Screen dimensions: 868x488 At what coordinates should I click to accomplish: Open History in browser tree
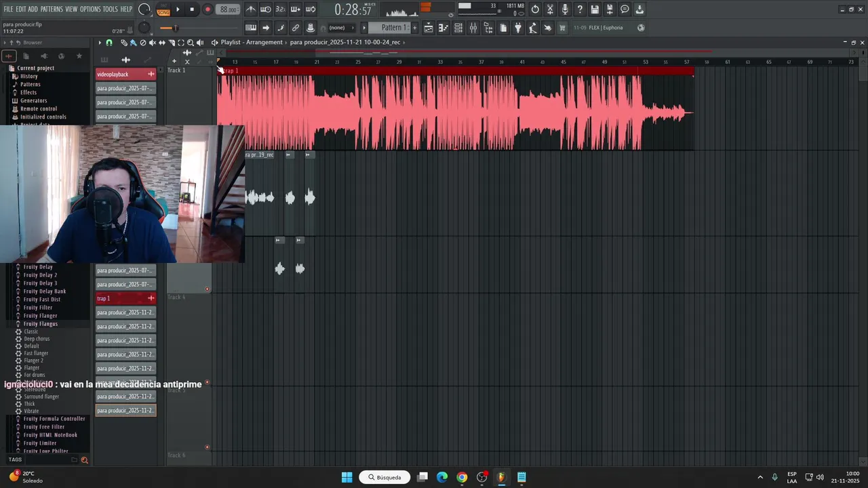pyautogui.click(x=29, y=76)
